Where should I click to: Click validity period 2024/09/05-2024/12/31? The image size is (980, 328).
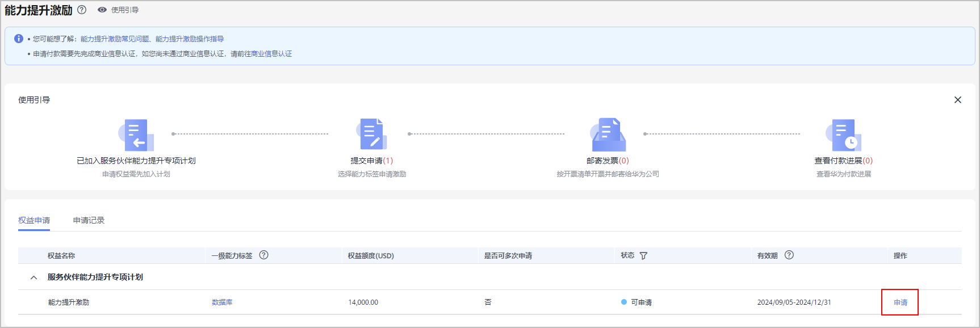794,302
